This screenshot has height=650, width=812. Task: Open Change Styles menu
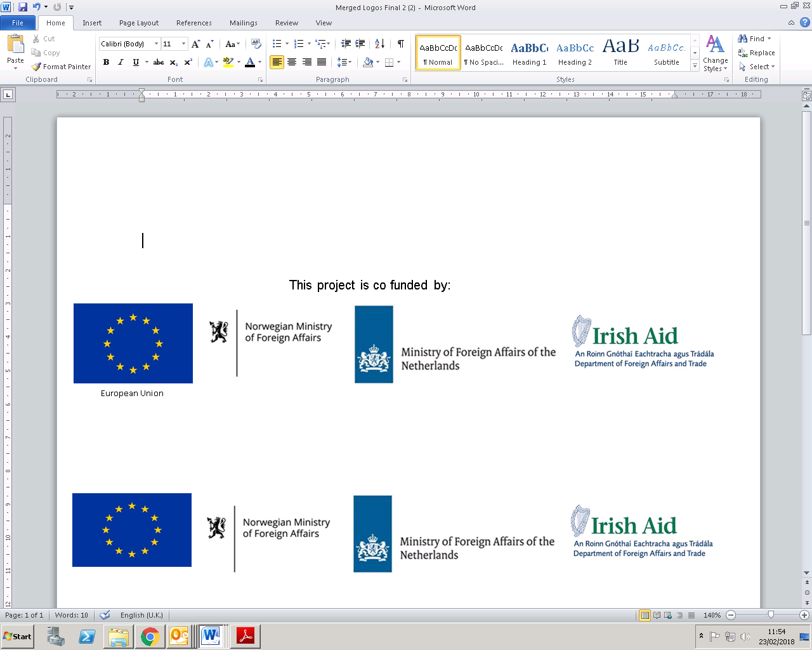[715, 53]
